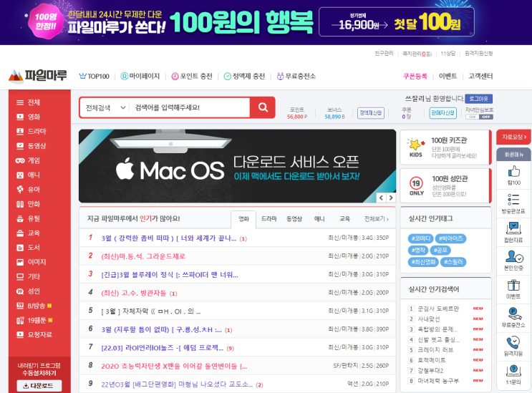The image size is (532, 393).
Task: Select the #스릴러 popular tag
Action: 453,262
